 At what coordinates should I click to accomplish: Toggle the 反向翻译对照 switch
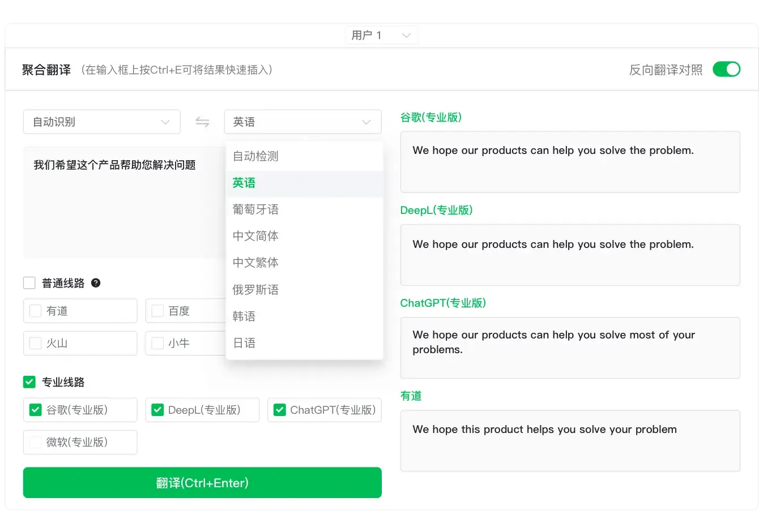click(726, 69)
